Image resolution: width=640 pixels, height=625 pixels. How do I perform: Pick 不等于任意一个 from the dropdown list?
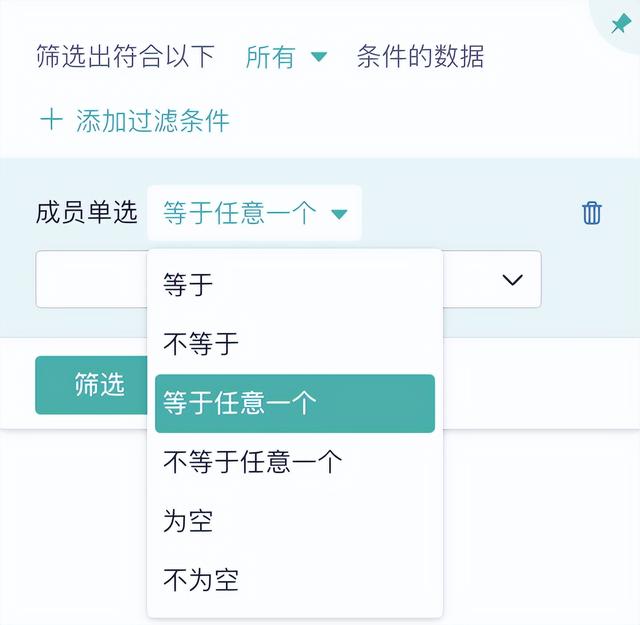pos(252,462)
